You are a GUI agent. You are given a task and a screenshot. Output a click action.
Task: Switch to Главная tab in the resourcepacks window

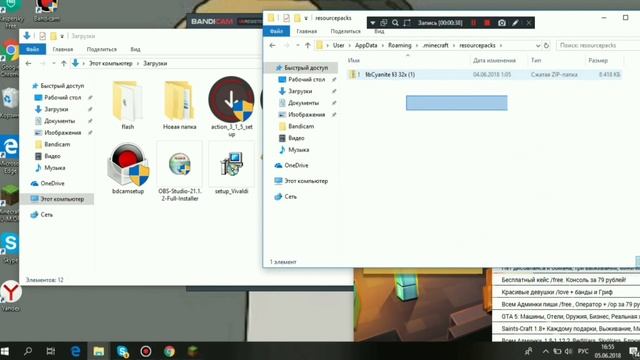click(307, 31)
